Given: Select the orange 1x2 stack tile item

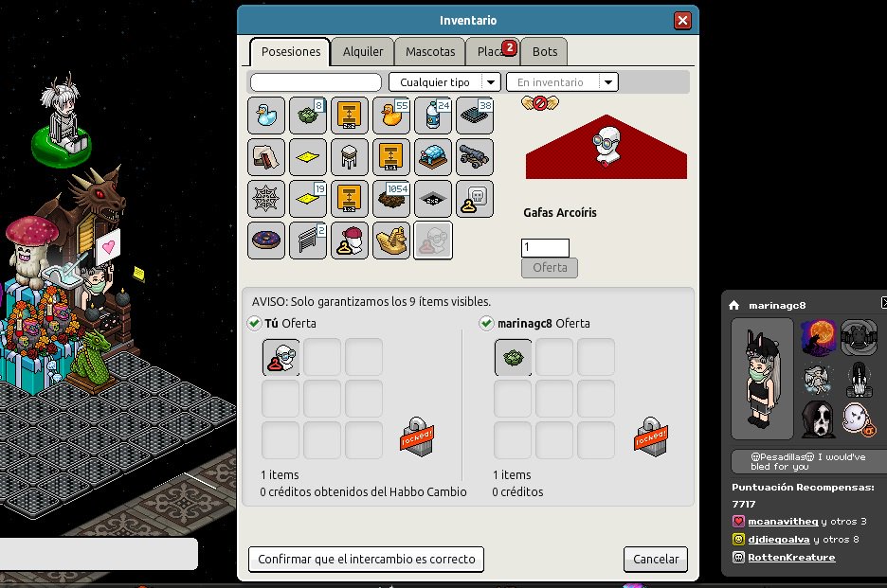Looking at the screenshot, I should point(349,199).
